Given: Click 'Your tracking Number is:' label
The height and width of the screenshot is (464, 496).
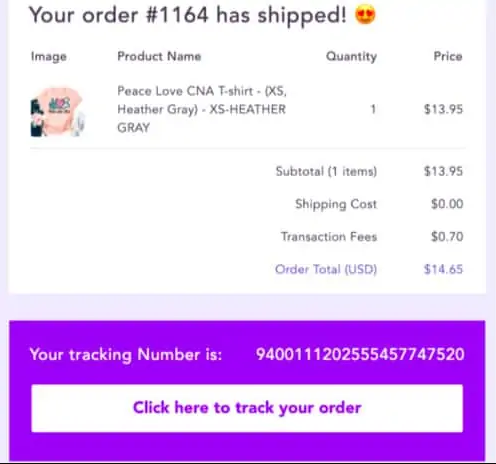Looking at the screenshot, I should pos(126,354).
